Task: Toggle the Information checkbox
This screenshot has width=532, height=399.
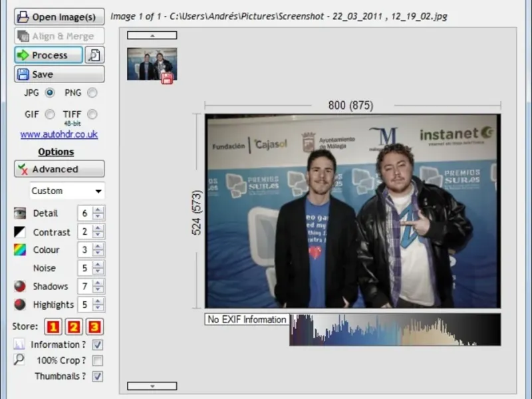Action: 97,344
